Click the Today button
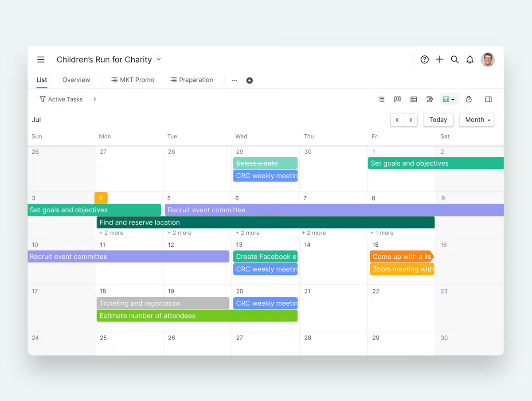Screen dimensions: 532x401 click(x=438, y=120)
